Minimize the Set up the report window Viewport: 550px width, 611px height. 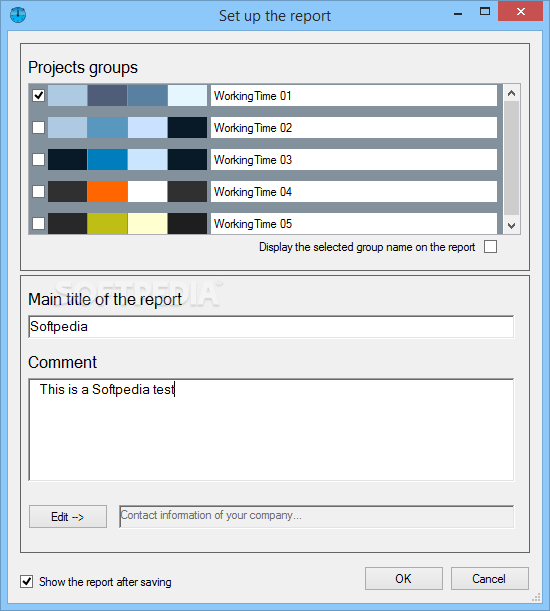click(x=458, y=12)
